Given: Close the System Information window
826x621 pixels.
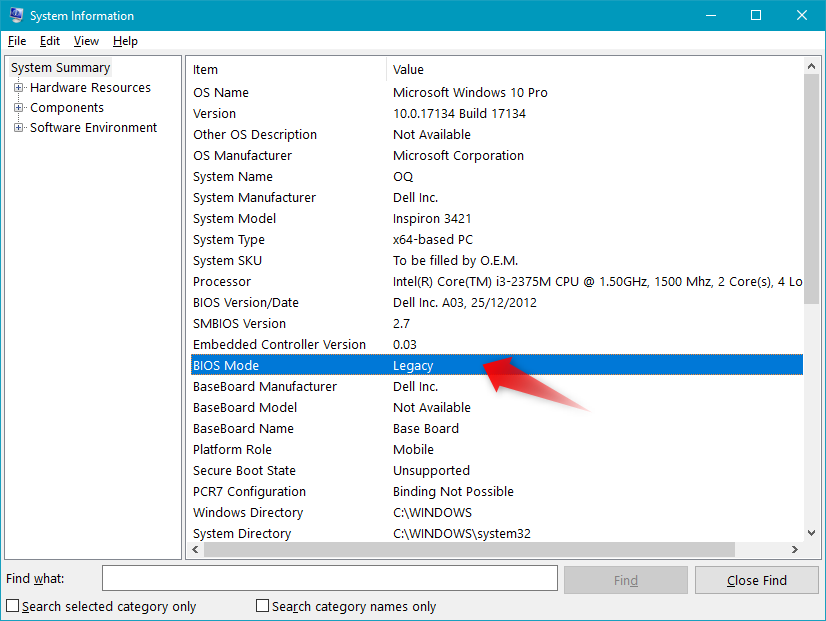Looking at the screenshot, I should tap(801, 15).
